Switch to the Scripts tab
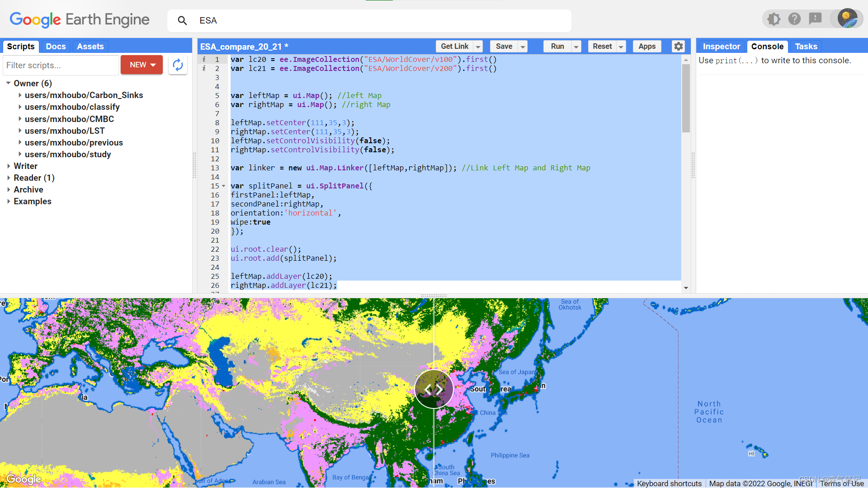This screenshot has width=868, height=488. click(x=21, y=46)
